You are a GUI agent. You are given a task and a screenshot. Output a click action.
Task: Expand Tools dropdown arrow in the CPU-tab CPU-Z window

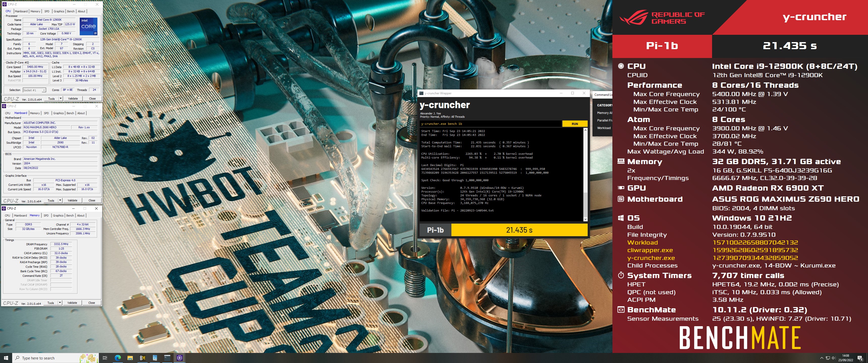[61, 99]
